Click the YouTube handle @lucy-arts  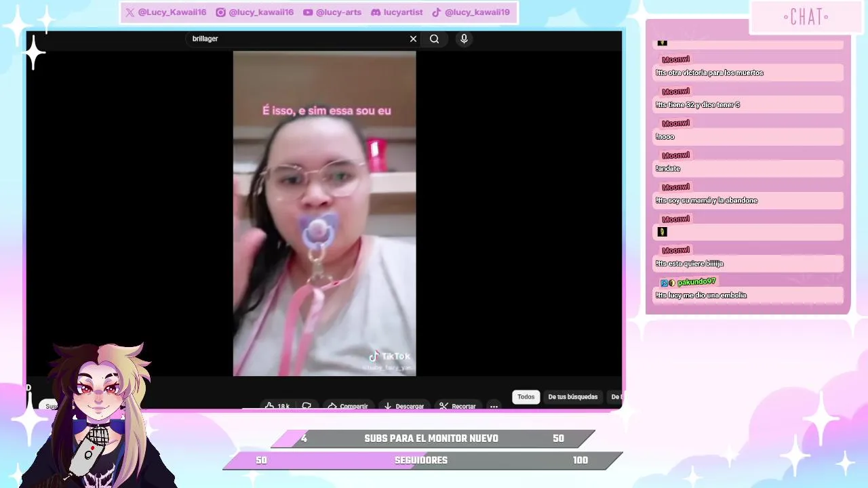click(x=338, y=12)
